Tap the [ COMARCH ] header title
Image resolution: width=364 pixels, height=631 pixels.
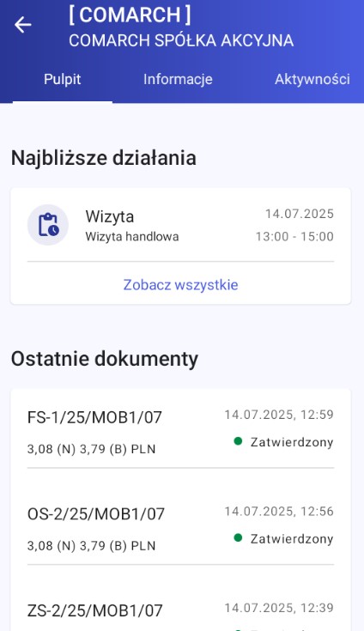point(130,15)
